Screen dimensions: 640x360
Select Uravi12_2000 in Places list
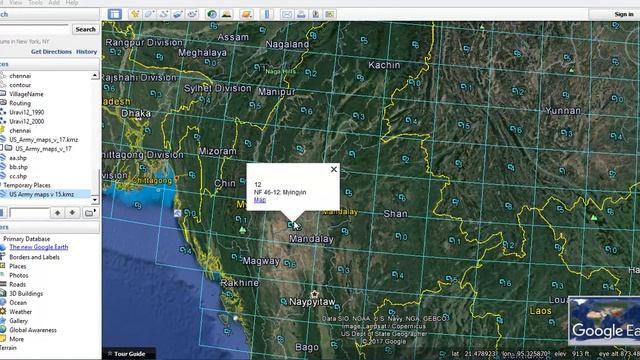click(x=27, y=122)
